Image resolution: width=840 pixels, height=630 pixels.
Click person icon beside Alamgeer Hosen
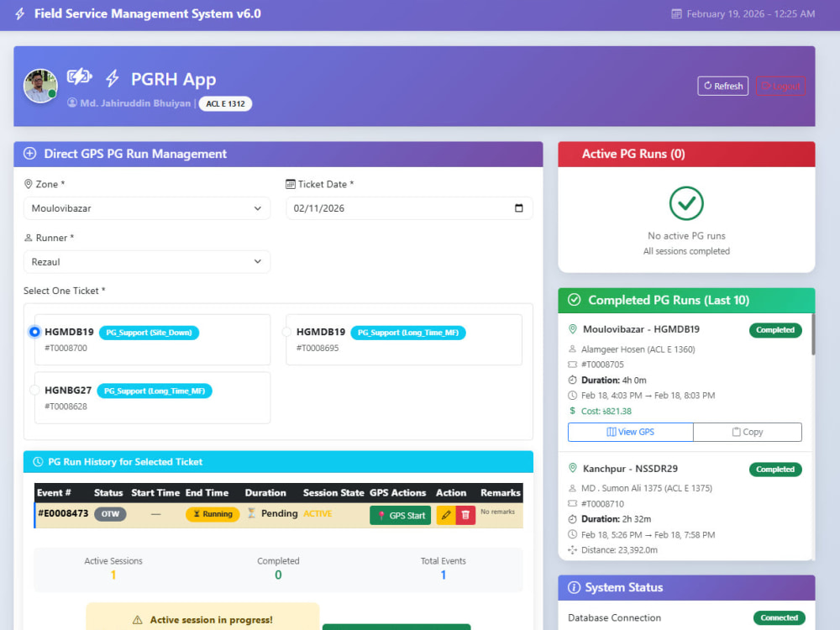click(x=572, y=349)
